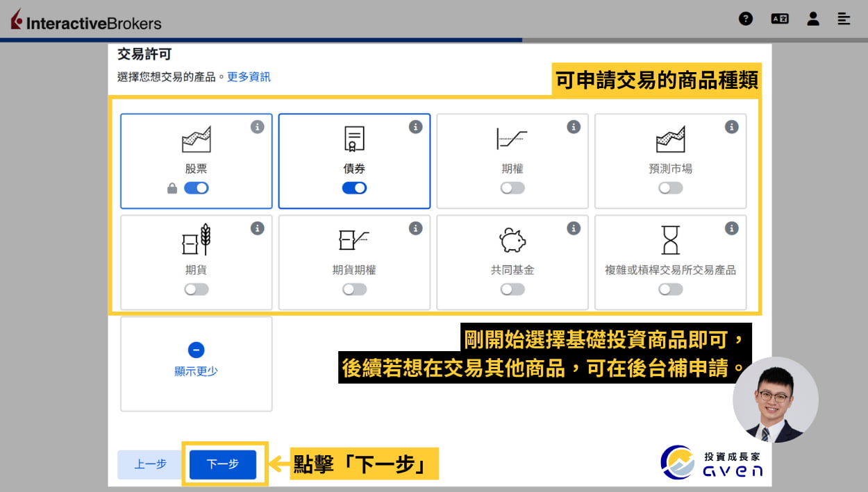This screenshot has height=492, width=868.
Task: Open the 更多資訊 link
Action: coord(249,77)
